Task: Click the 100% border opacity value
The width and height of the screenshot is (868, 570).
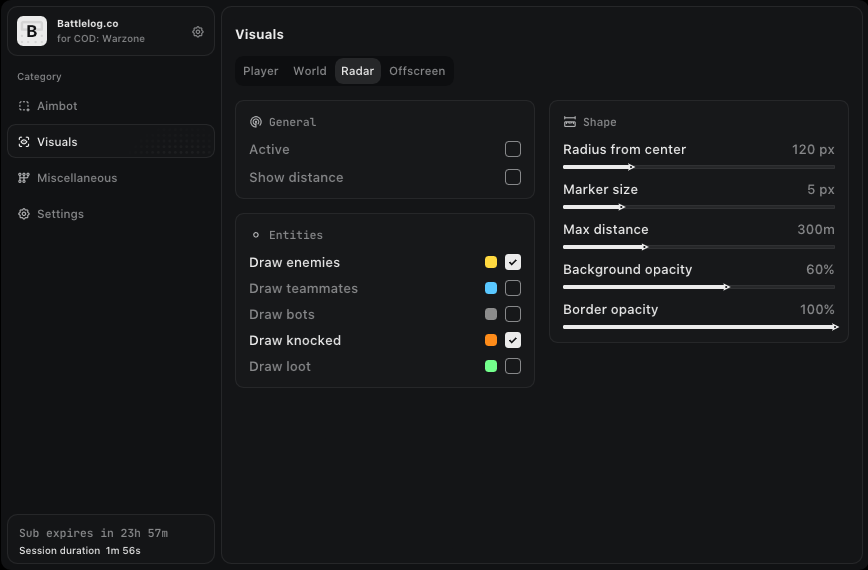Action: coord(817,309)
